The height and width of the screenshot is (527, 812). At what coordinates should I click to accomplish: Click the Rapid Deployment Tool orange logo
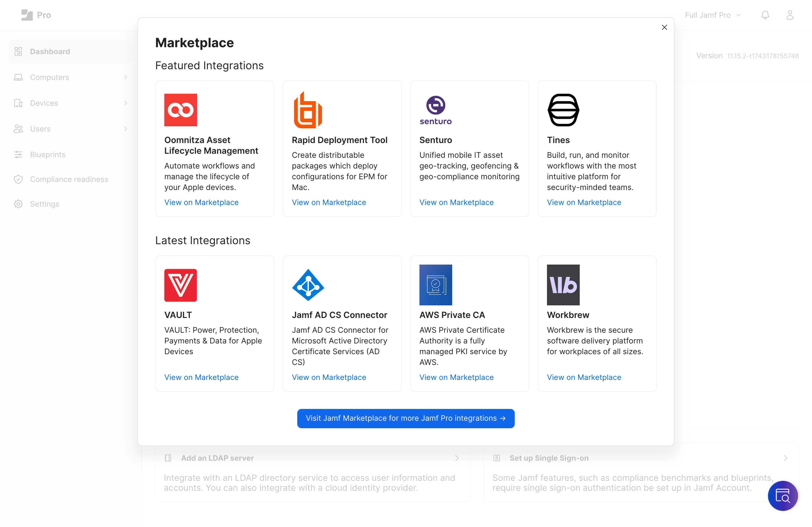tap(307, 110)
